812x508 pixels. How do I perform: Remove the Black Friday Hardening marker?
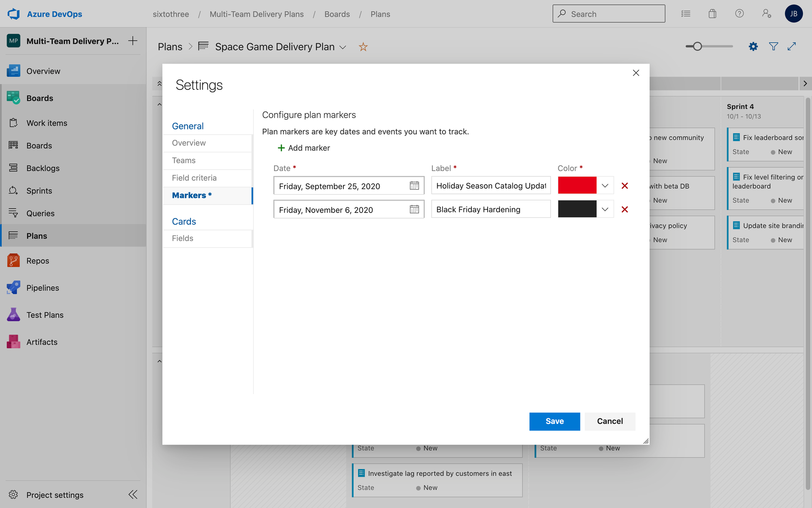pyautogui.click(x=624, y=209)
